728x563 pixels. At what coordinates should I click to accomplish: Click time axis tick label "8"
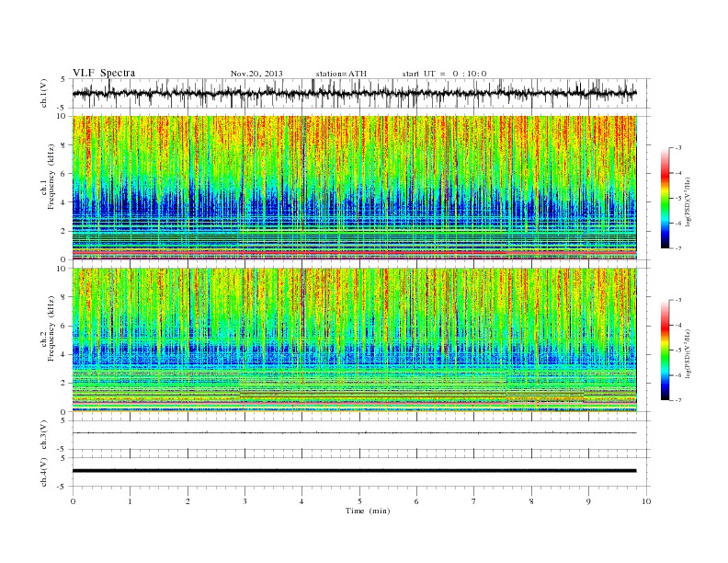pyautogui.click(x=531, y=501)
